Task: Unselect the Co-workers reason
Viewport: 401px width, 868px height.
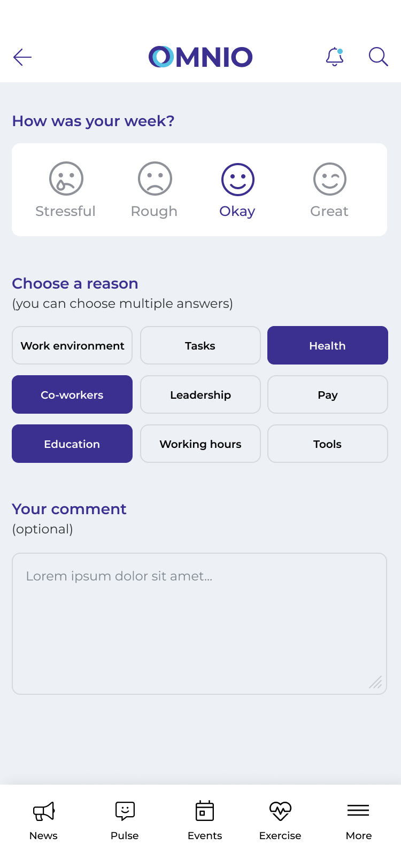Action: pos(72,394)
